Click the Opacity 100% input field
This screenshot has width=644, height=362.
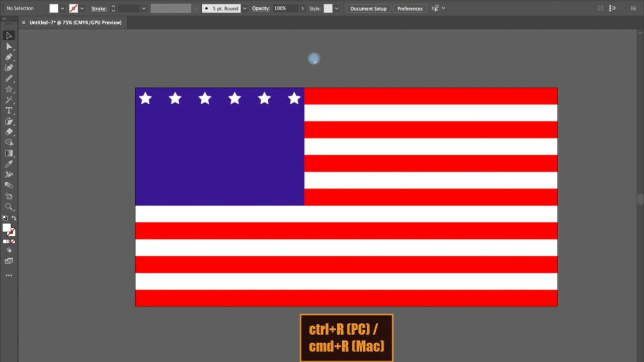pos(286,9)
